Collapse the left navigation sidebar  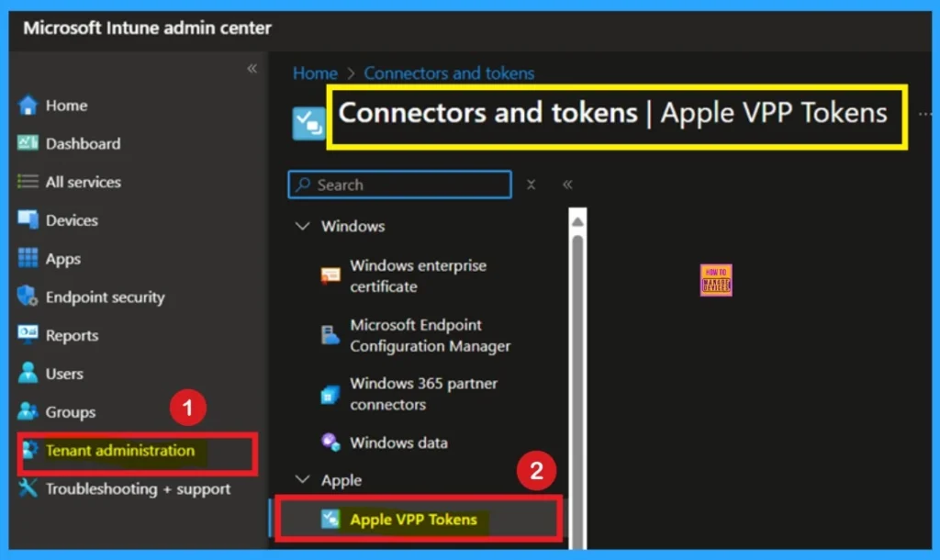(x=252, y=68)
